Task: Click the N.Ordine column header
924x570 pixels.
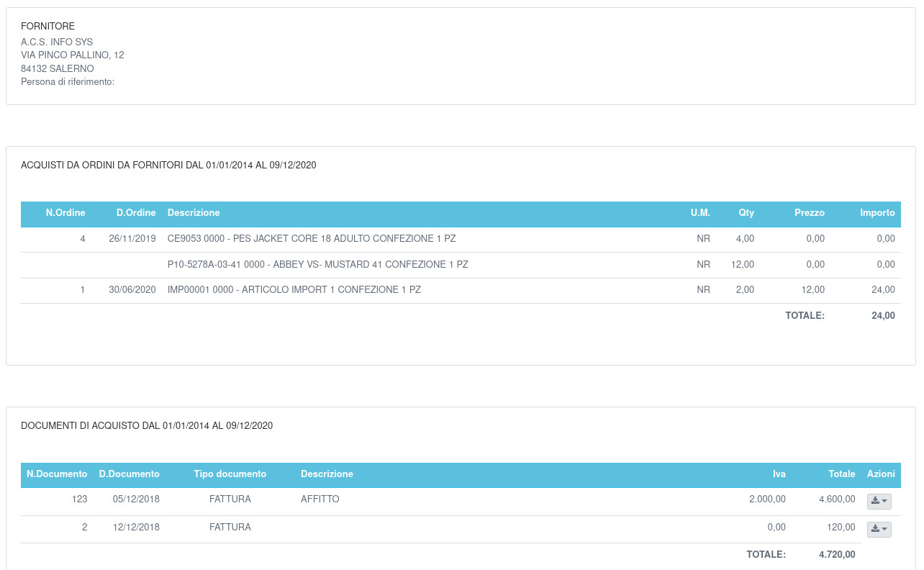Action: point(65,213)
